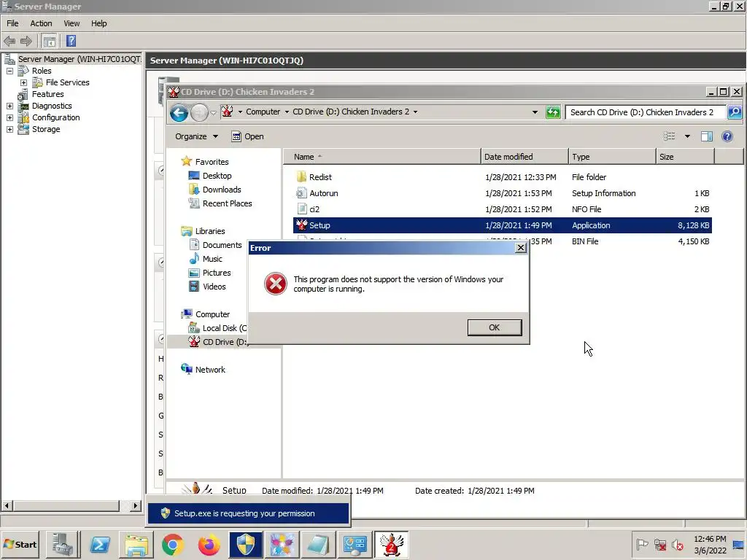Select File Services tree item

[x=67, y=82]
